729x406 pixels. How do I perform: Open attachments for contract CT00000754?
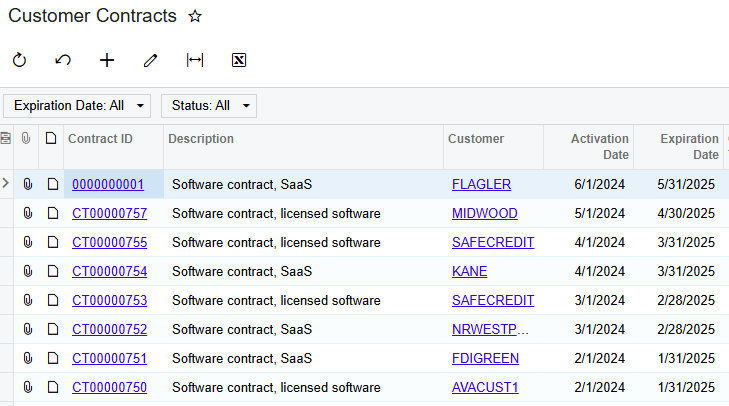click(28, 271)
